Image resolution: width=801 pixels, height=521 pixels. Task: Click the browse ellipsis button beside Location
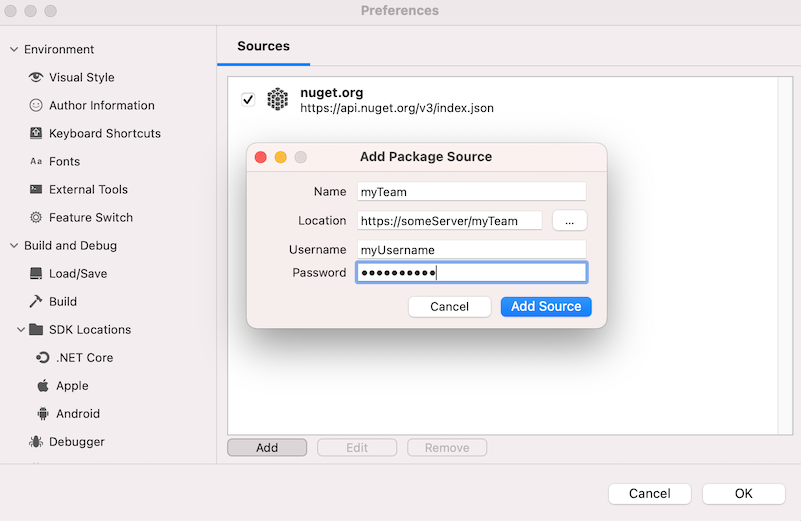coord(569,221)
